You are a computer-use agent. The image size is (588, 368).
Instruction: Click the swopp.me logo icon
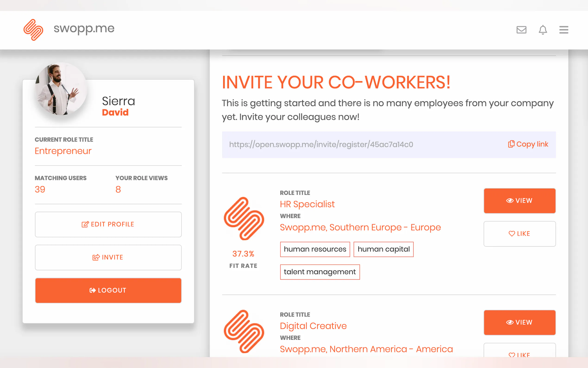point(33,30)
